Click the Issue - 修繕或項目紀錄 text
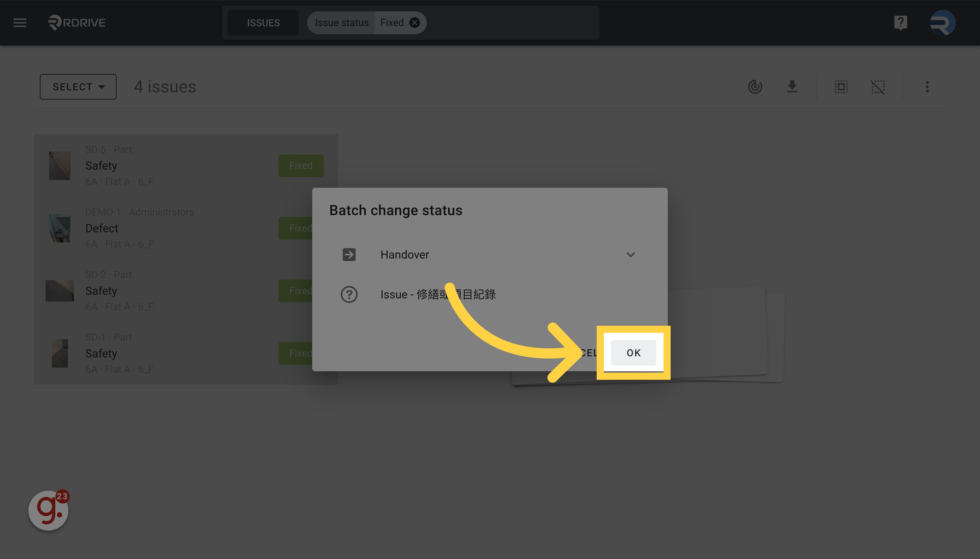 click(x=438, y=294)
